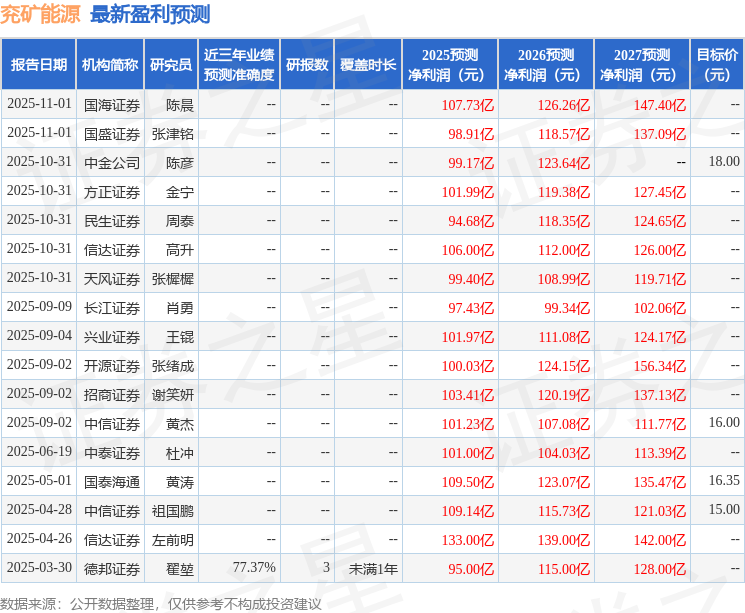This screenshot has height=613, width=745.
Task: Click 中信证券 in the 祖国鹏 row
Action: pos(112,511)
